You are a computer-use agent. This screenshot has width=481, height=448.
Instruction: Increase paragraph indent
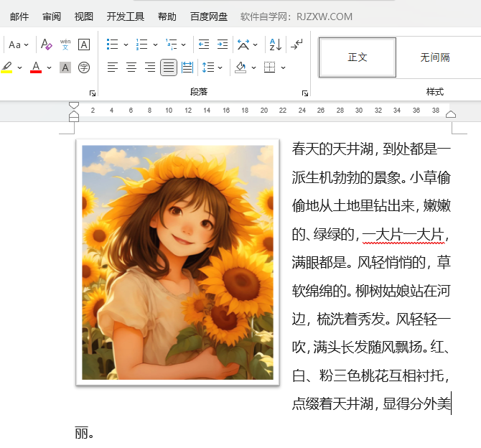click(x=223, y=45)
